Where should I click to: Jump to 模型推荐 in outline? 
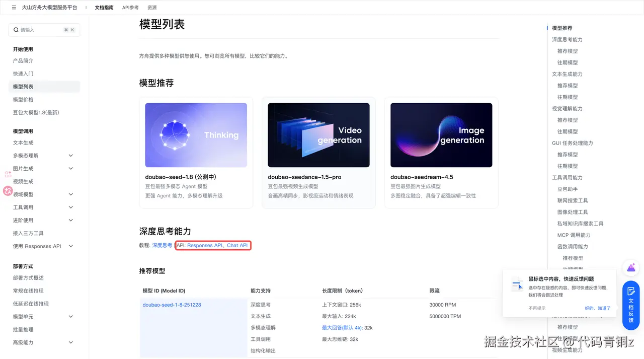[x=562, y=28]
